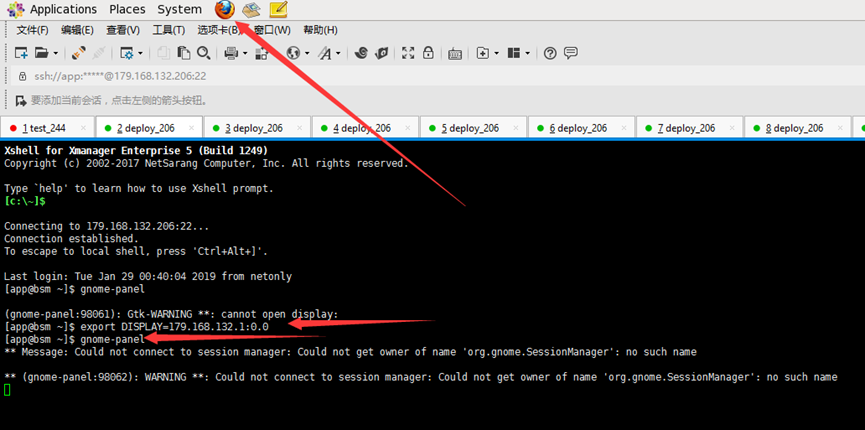
Task: Open the GNOME Places menu
Action: point(127,9)
